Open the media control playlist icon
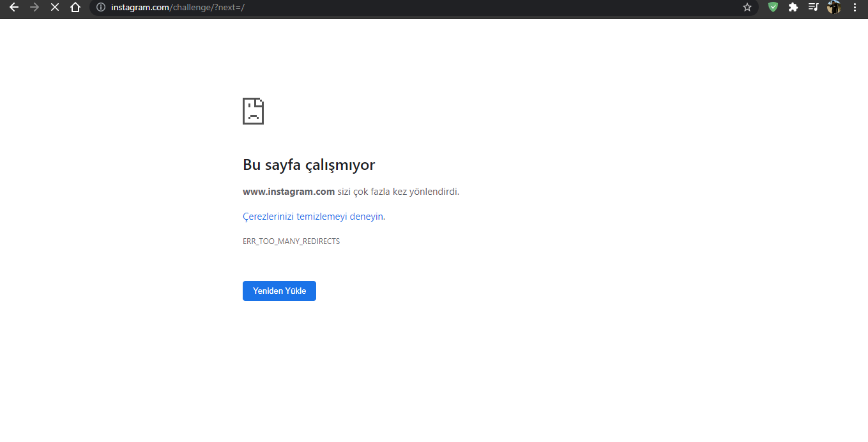This screenshot has width=868, height=442. [813, 8]
